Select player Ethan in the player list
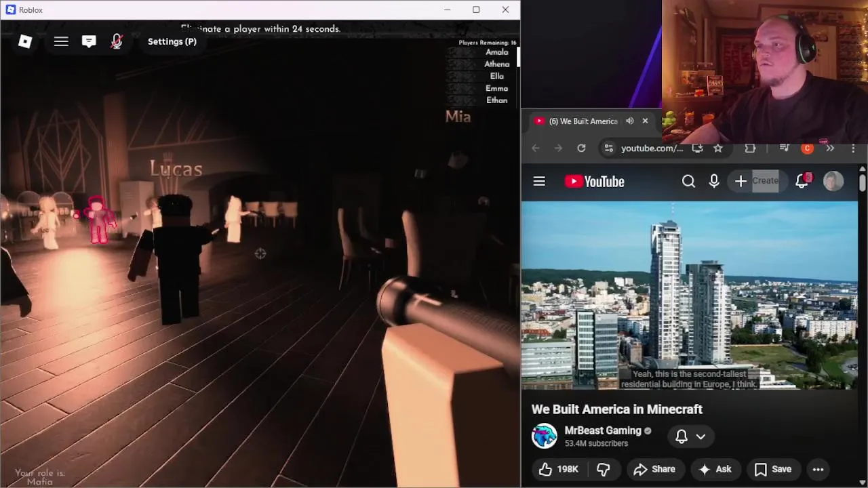 click(x=496, y=100)
